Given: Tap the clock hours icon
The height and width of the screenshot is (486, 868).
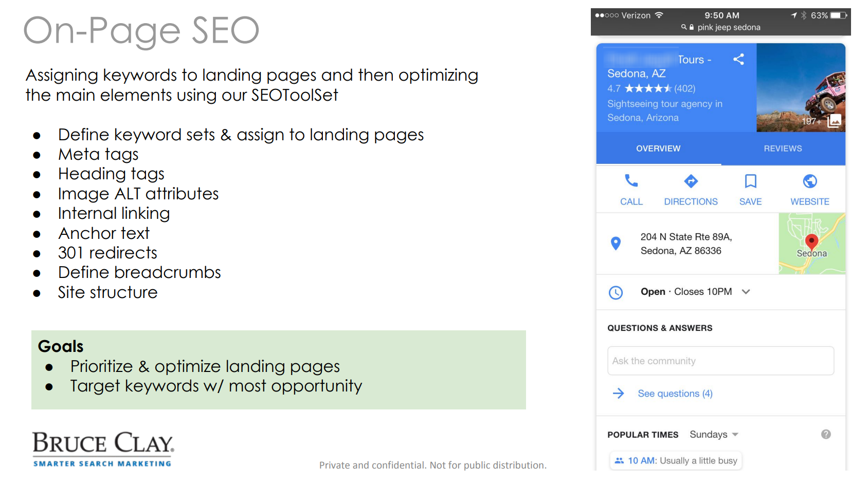Looking at the screenshot, I should point(616,292).
